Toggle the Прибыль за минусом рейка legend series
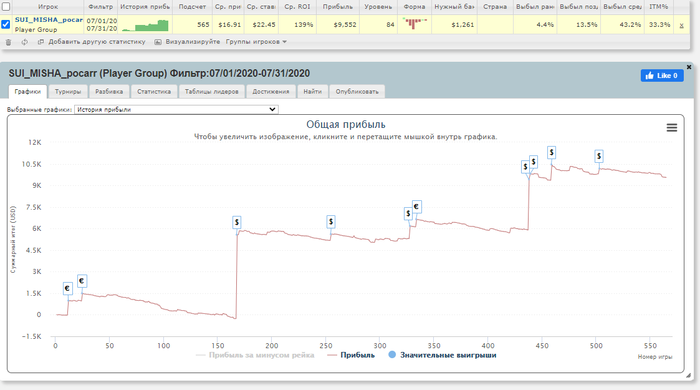Screen dimensions: 700x390 point(255,355)
